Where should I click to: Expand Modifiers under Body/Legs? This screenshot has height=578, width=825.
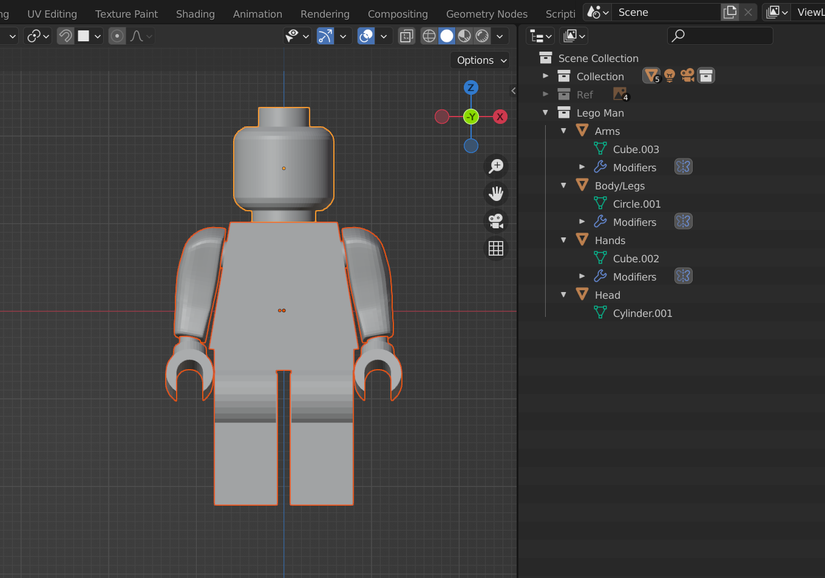(582, 221)
